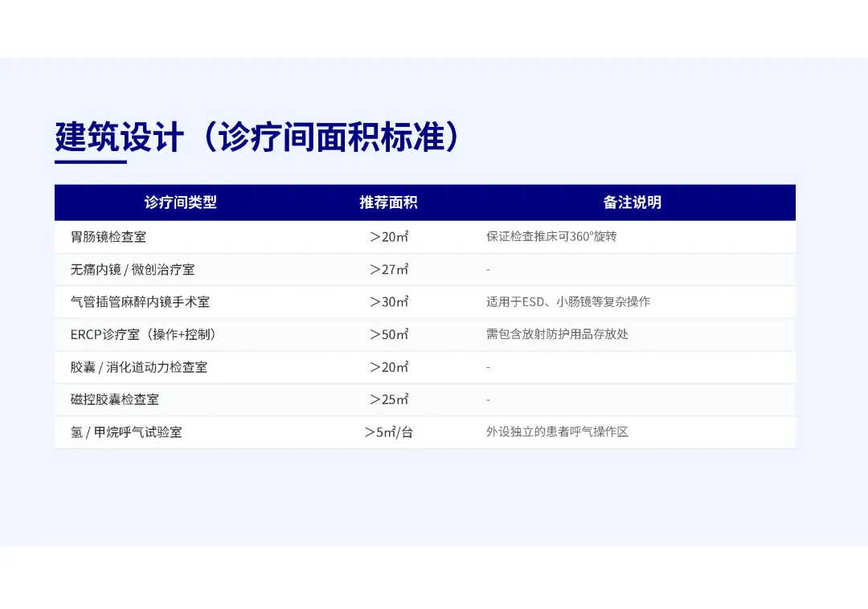Click the 气管插管麻醉内镜手术室 cell
The height and width of the screenshot is (609, 868).
tap(140, 302)
